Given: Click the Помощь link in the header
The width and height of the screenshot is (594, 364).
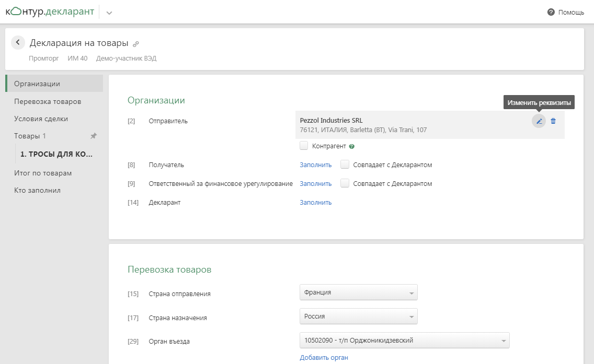Looking at the screenshot, I should click(571, 13).
